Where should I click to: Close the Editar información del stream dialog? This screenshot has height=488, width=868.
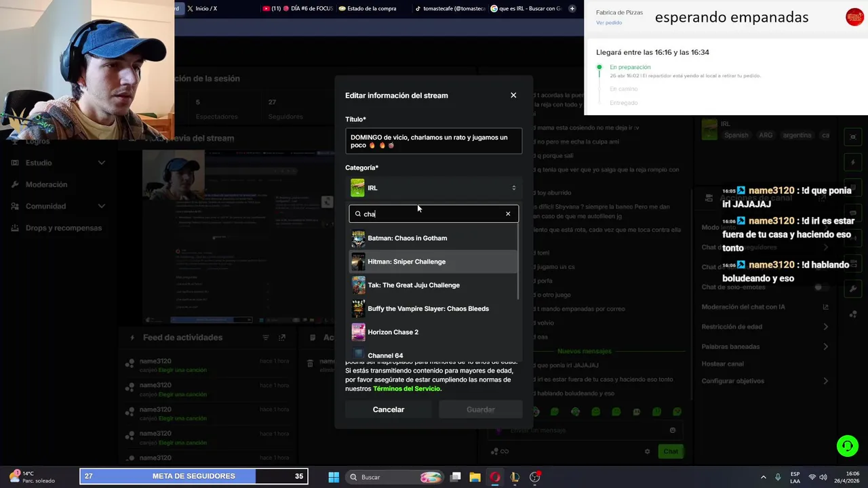(x=513, y=96)
